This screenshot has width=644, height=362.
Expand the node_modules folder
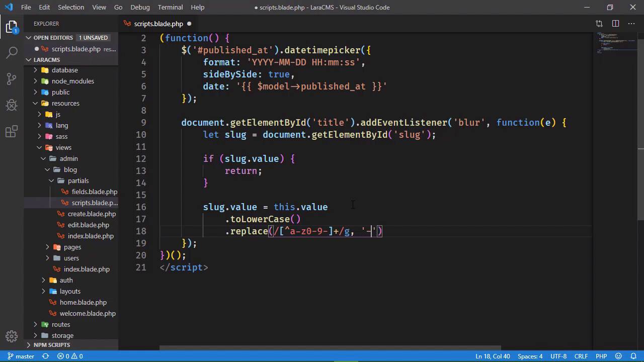point(72,81)
